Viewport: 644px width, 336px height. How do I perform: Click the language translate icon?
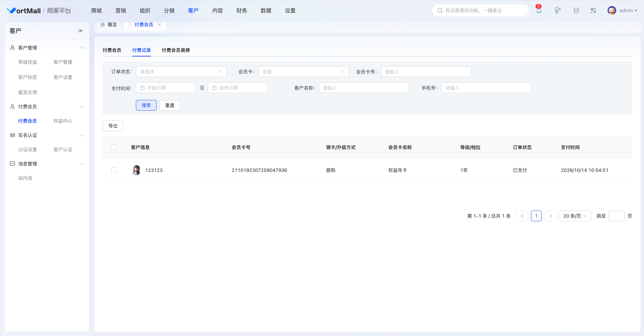[x=593, y=10]
